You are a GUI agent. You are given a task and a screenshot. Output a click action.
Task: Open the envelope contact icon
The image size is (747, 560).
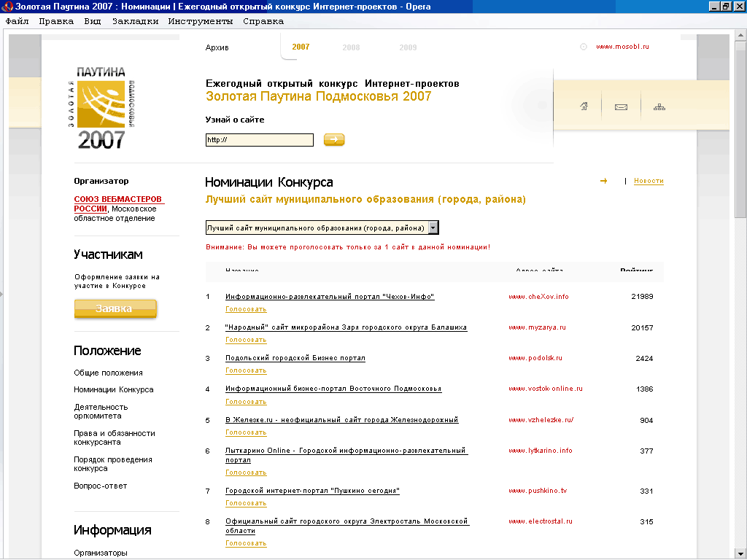point(622,107)
